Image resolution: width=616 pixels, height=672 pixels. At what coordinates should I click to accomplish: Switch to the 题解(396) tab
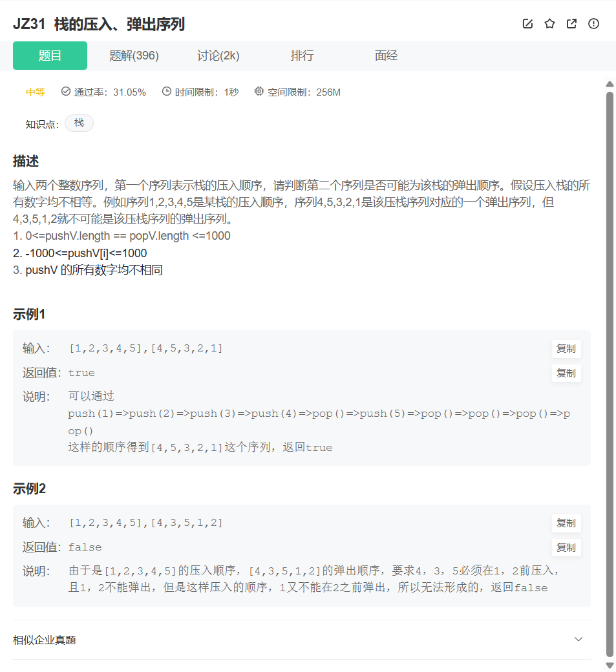pos(134,56)
